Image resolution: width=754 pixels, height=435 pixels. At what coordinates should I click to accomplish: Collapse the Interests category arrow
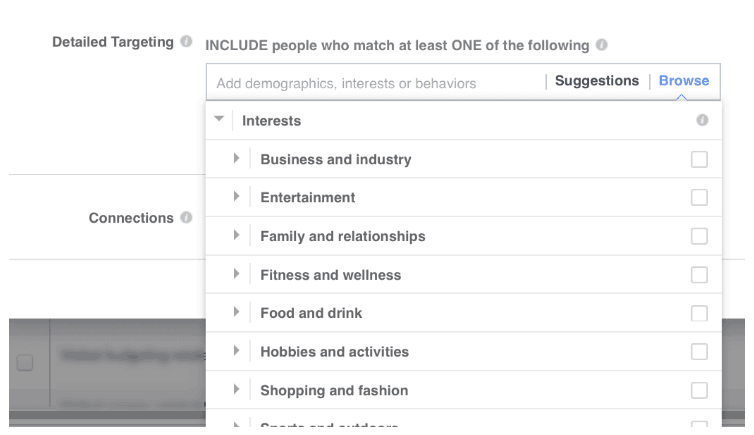219,120
